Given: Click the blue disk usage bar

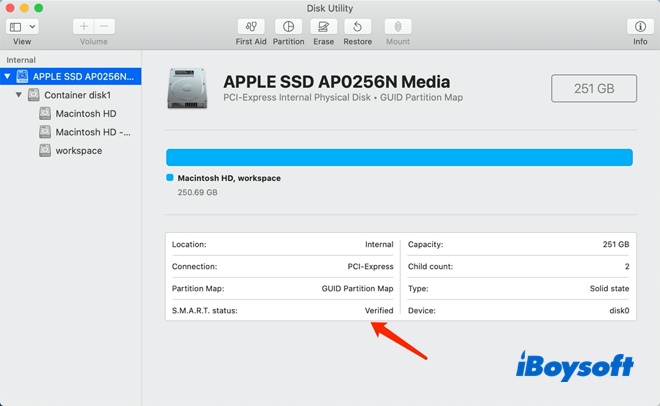Looking at the screenshot, I should (x=398, y=157).
